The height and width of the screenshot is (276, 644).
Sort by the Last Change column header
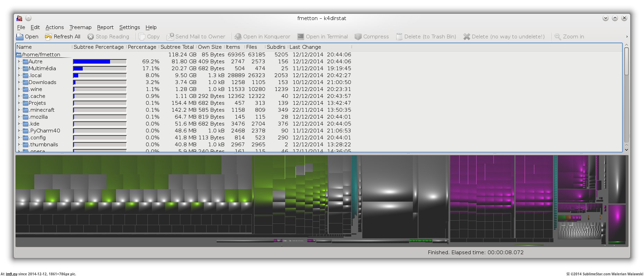click(x=305, y=47)
